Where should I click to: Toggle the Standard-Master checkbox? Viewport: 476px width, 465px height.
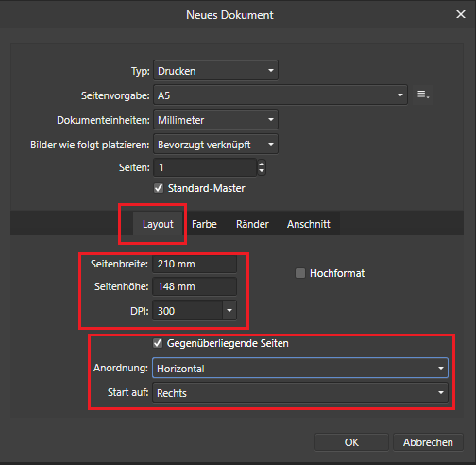pos(159,188)
